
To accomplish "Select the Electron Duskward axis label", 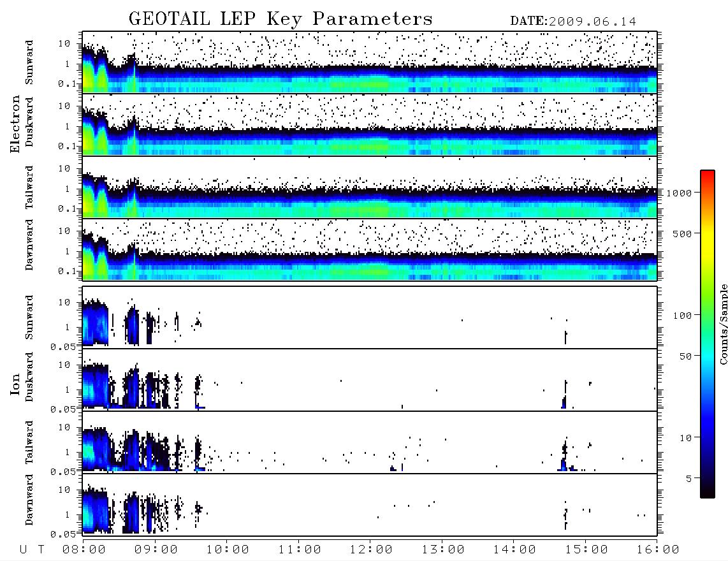I will click(29, 122).
